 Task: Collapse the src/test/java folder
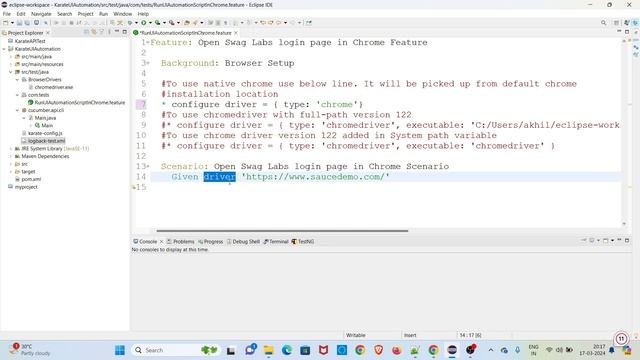pyautogui.click(x=11, y=72)
